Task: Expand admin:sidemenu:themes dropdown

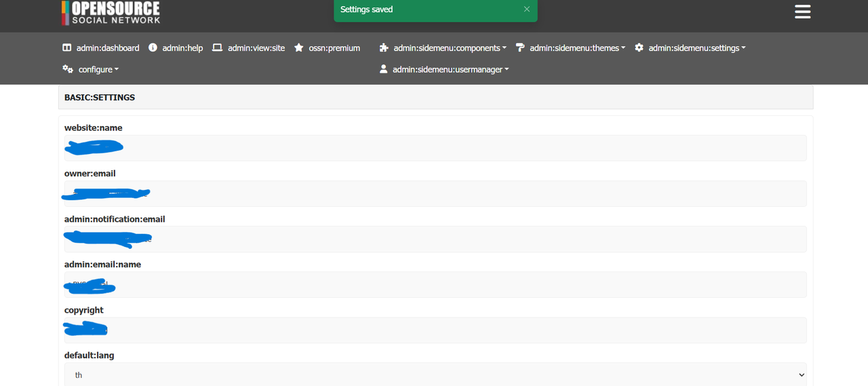Action: coord(577,48)
